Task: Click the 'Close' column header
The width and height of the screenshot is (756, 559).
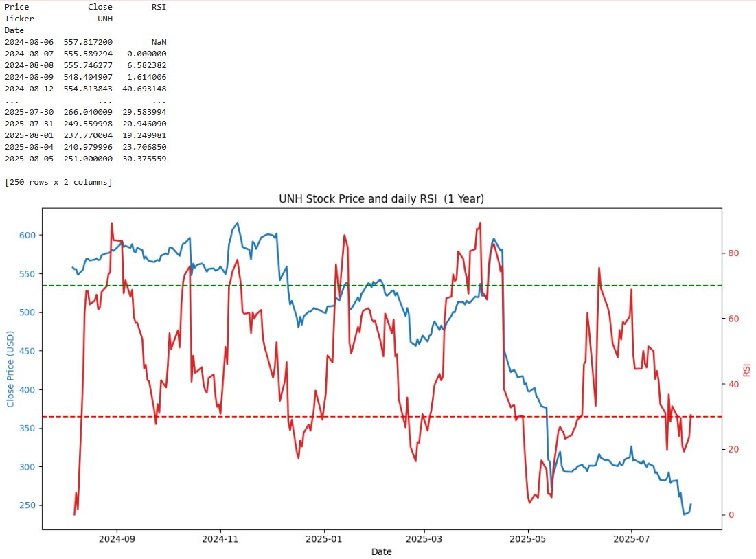Action: point(100,7)
